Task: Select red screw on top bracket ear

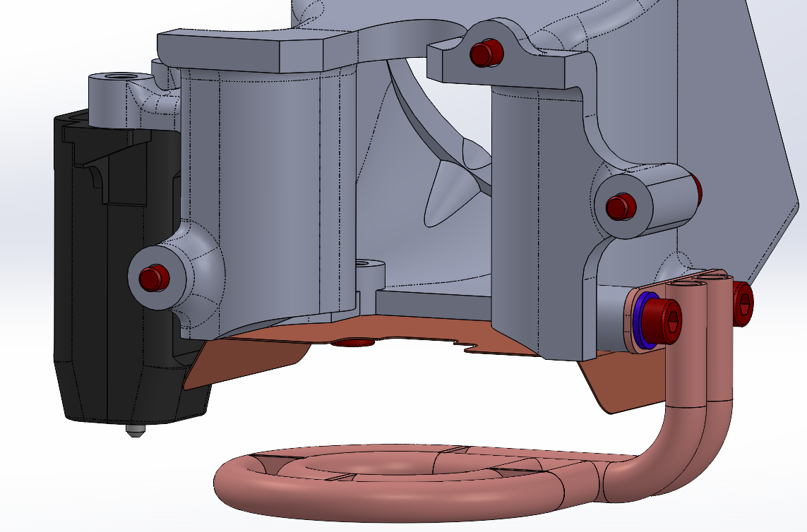Action: click(x=486, y=52)
